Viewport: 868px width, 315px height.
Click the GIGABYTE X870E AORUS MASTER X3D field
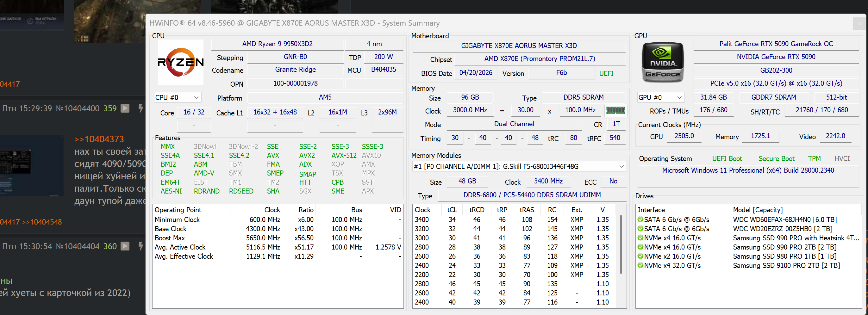click(519, 46)
